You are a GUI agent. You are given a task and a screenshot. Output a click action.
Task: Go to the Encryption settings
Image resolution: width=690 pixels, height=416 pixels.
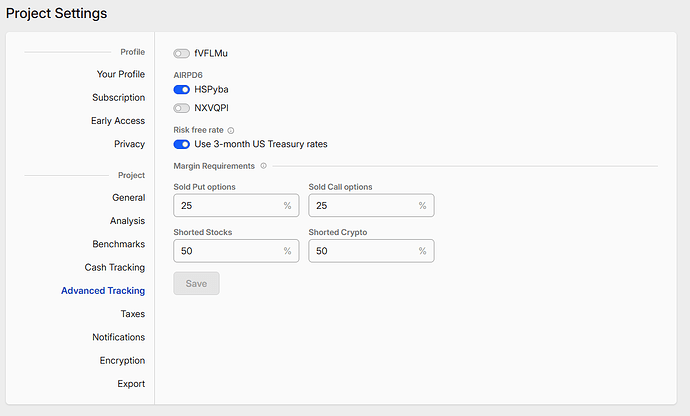[122, 361]
